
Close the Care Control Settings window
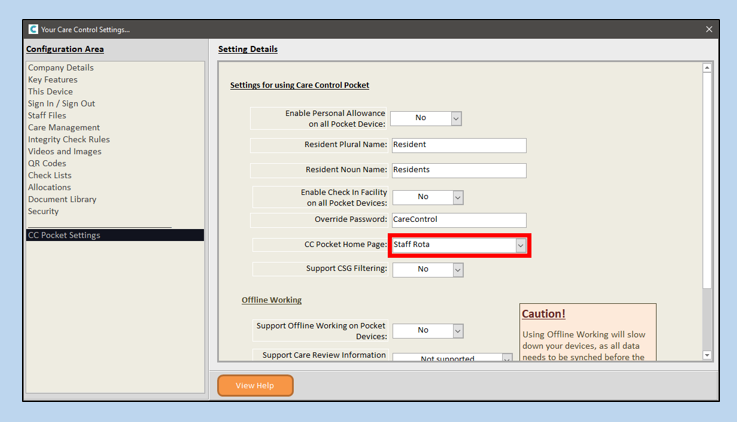[x=709, y=30]
